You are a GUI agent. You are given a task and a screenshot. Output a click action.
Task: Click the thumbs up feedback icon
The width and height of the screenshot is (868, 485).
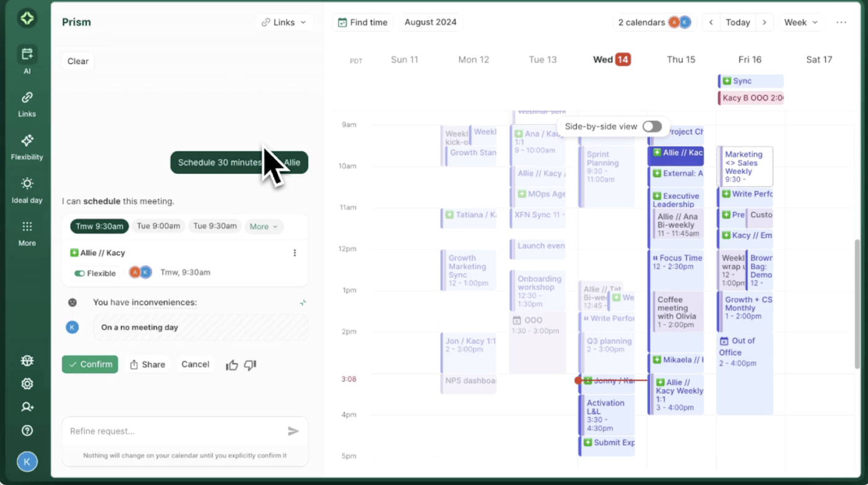(232, 365)
